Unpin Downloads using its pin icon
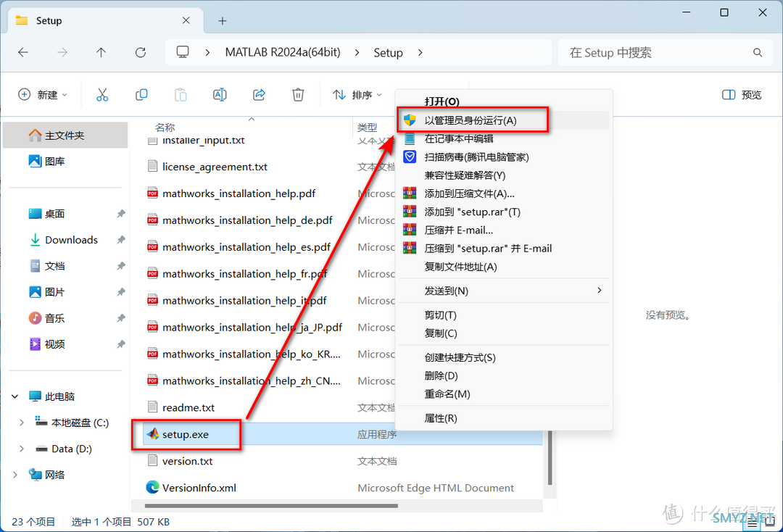The height and width of the screenshot is (532, 783). click(121, 240)
